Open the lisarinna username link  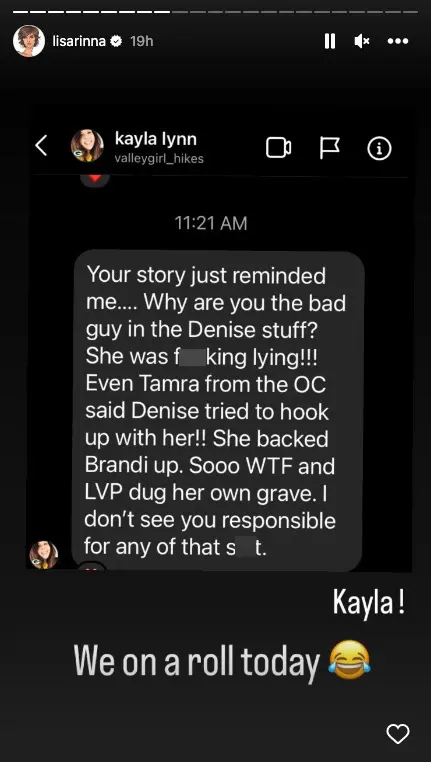point(79,42)
